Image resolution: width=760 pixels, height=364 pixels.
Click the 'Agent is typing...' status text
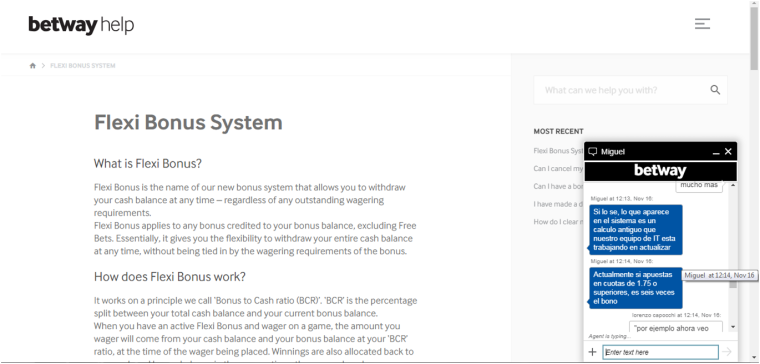click(610, 336)
